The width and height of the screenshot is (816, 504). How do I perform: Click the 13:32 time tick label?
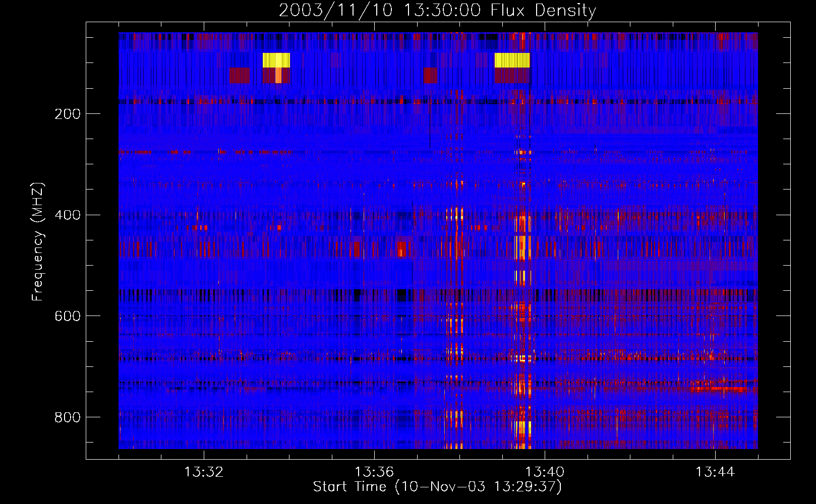[x=204, y=472]
